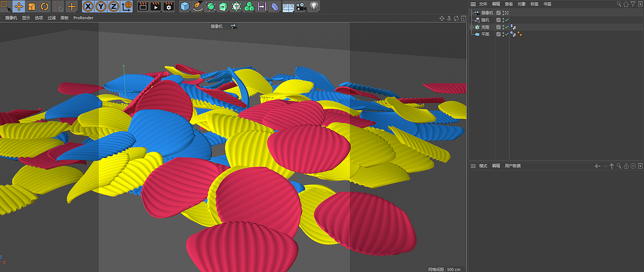
Task: Select the Move tool in the toolbar
Action: [19, 7]
